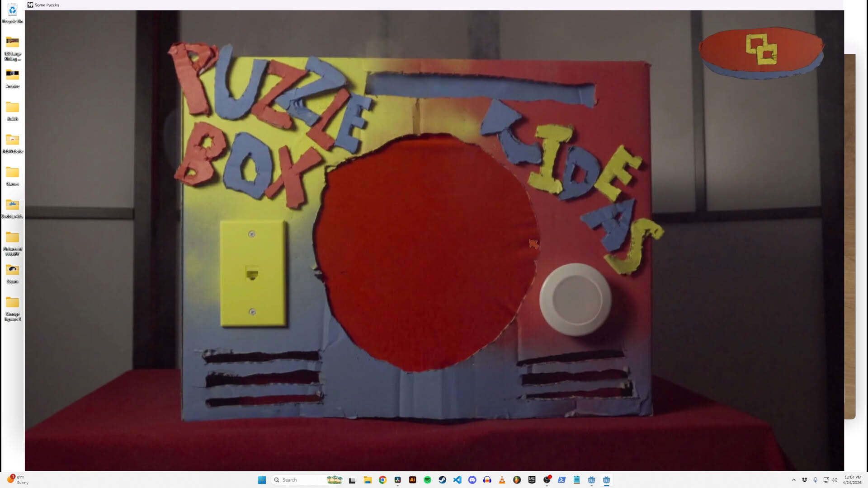Open the Recycle Bin desktop icon
The width and height of the screenshot is (868, 488).
click(x=12, y=13)
